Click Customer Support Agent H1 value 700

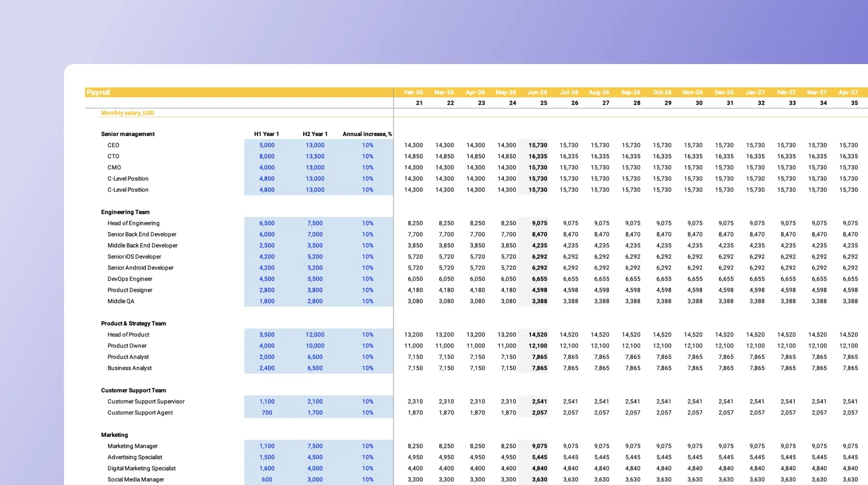pyautogui.click(x=267, y=413)
